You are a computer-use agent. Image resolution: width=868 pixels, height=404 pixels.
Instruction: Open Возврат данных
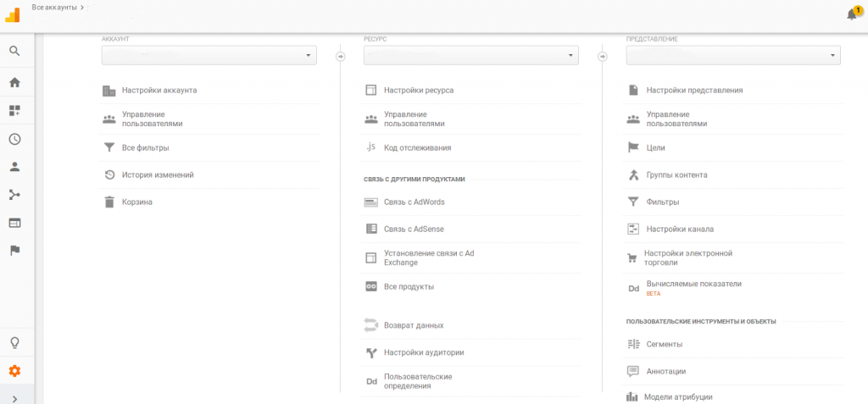pyautogui.click(x=414, y=325)
